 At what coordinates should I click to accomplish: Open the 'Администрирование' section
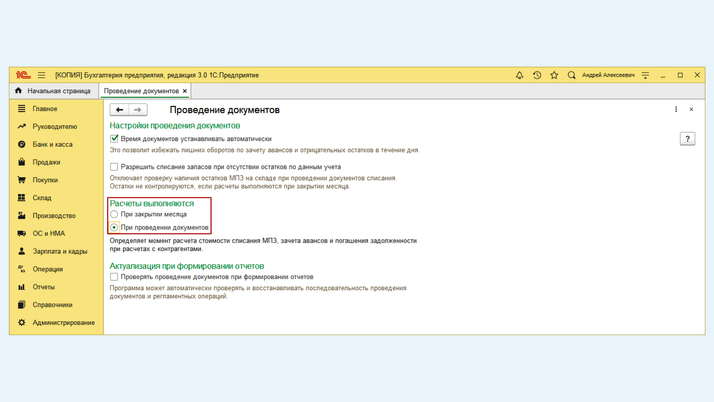tap(63, 322)
